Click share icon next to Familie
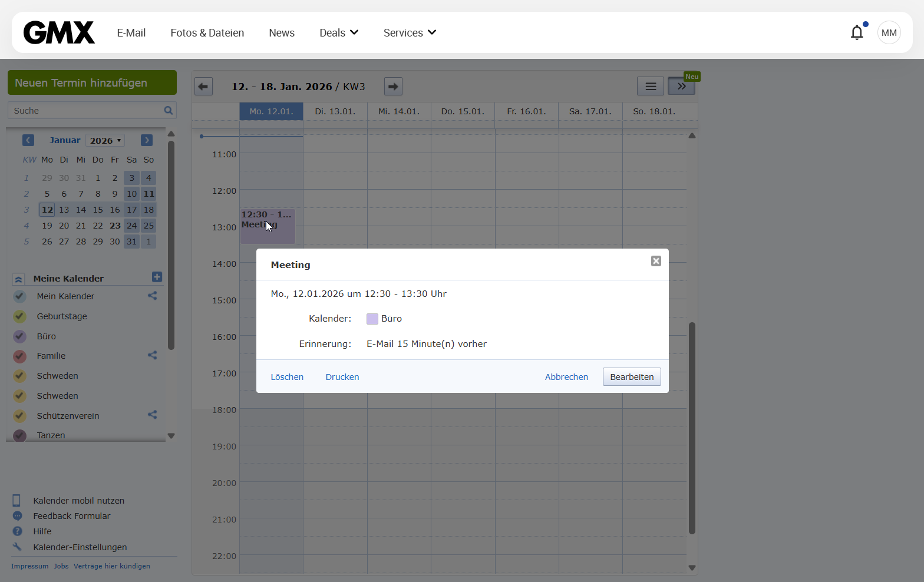Viewport: 924px width, 582px height. (x=152, y=355)
